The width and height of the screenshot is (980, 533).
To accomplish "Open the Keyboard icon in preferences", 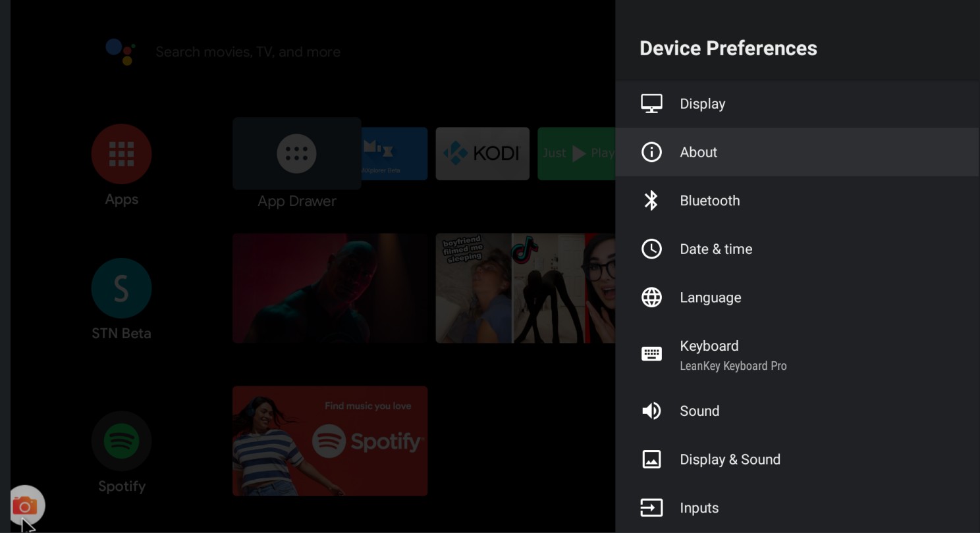I will (651, 354).
